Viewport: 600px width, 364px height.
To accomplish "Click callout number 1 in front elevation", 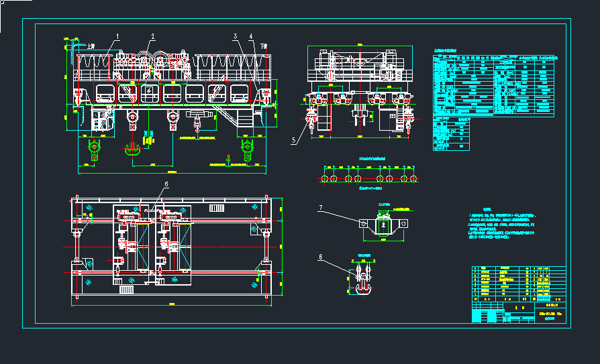I will [117, 35].
